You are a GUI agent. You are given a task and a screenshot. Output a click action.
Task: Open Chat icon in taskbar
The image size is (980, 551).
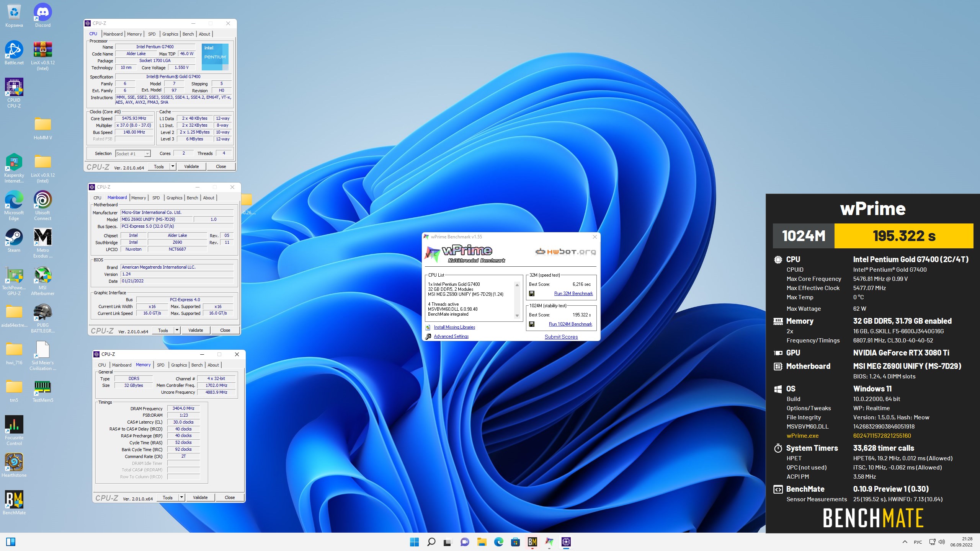point(465,541)
